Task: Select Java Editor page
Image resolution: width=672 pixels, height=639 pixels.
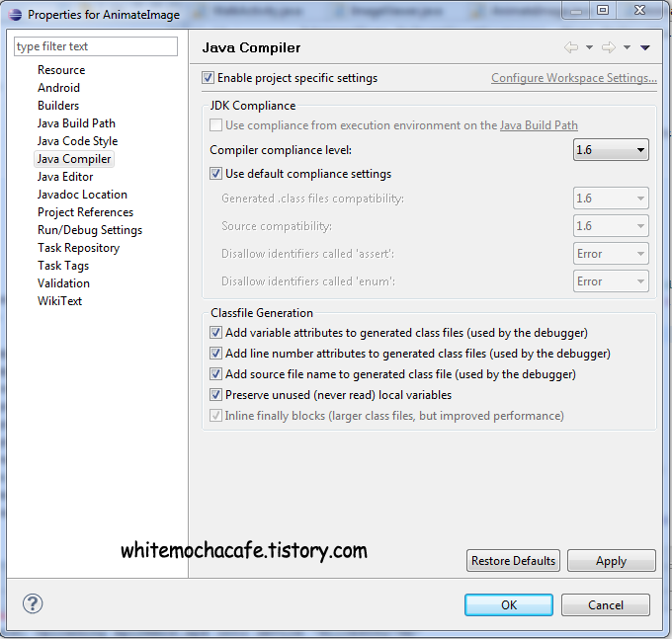Action: (x=65, y=177)
